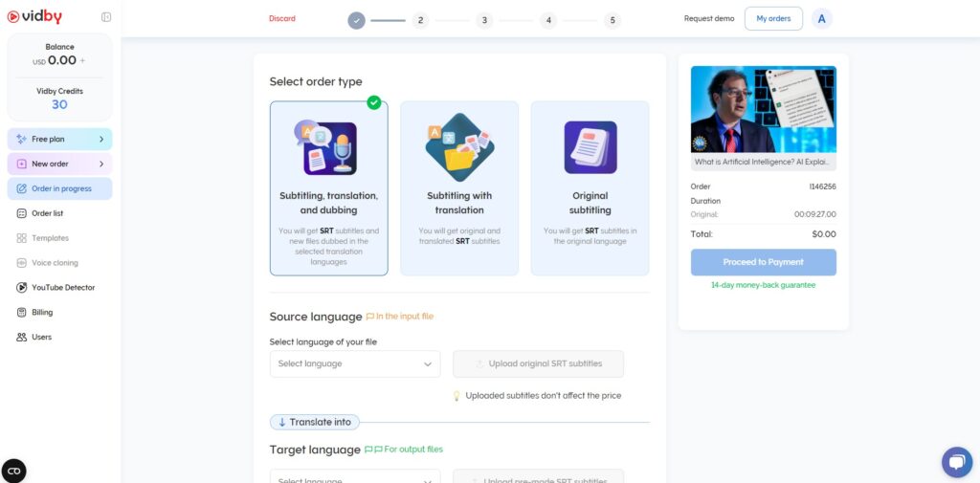The image size is (980, 483).
Task: Click the video thumbnail preview
Action: (763, 109)
